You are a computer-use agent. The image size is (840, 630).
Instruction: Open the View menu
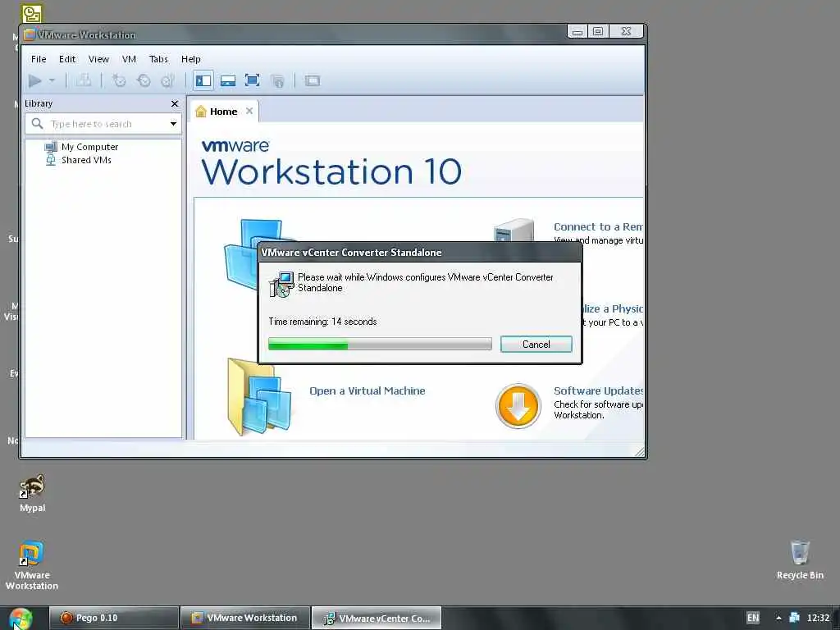point(98,59)
